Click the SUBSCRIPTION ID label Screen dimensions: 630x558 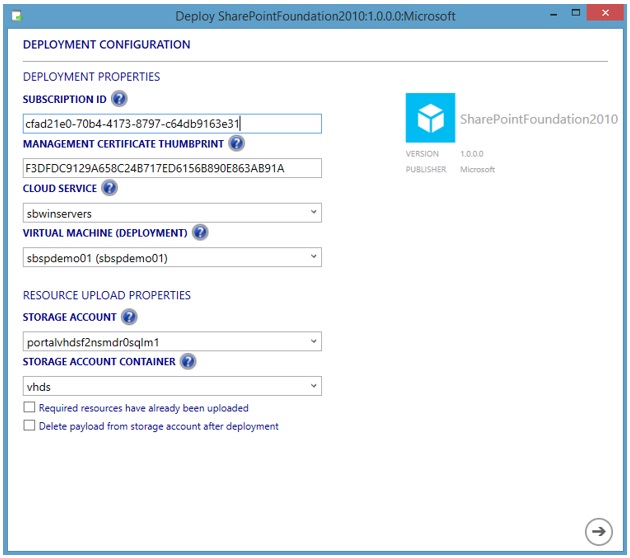pyautogui.click(x=64, y=99)
